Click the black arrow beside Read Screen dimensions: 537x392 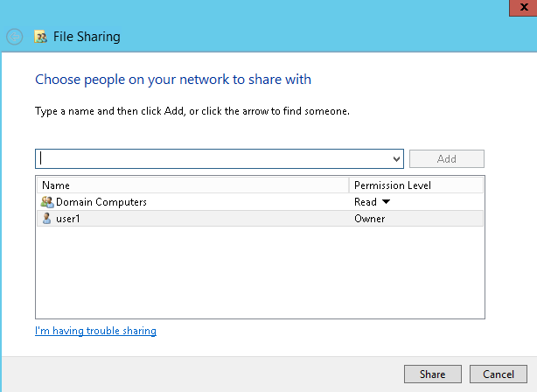coord(386,201)
